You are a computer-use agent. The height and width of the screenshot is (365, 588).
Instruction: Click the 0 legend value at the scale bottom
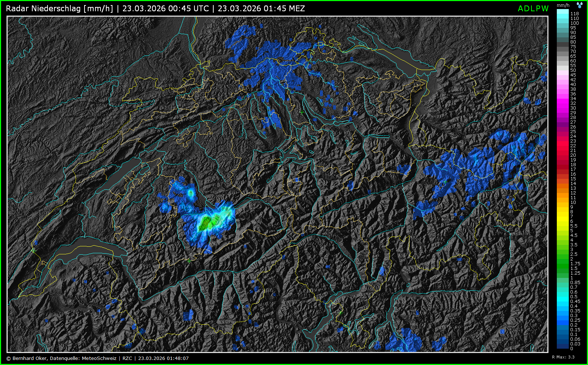[x=572, y=349]
